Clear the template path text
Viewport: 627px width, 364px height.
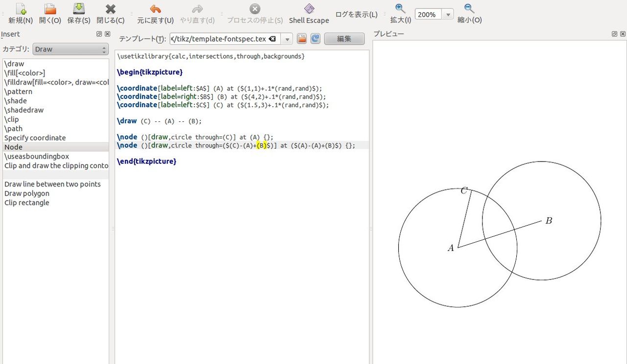click(273, 39)
